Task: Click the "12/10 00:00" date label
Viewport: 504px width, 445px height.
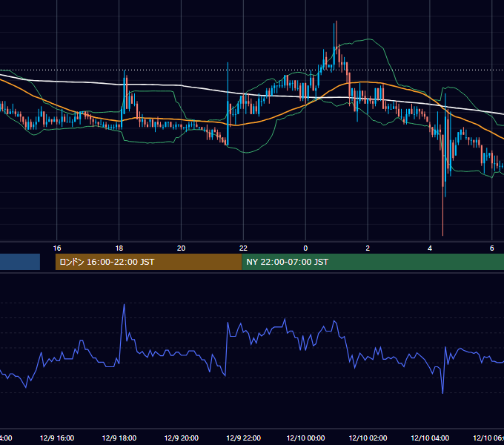Action: click(305, 438)
